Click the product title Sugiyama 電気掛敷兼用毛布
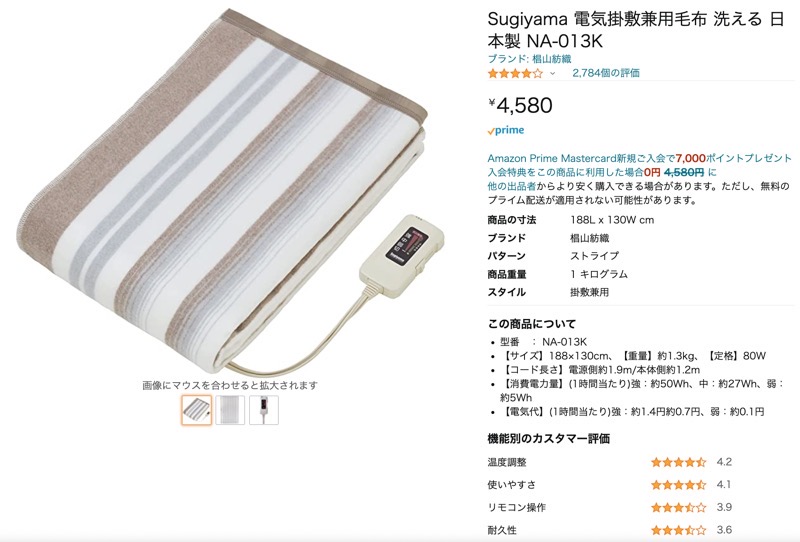Image resolution: width=800 pixels, height=542 pixels. (597, 19)
